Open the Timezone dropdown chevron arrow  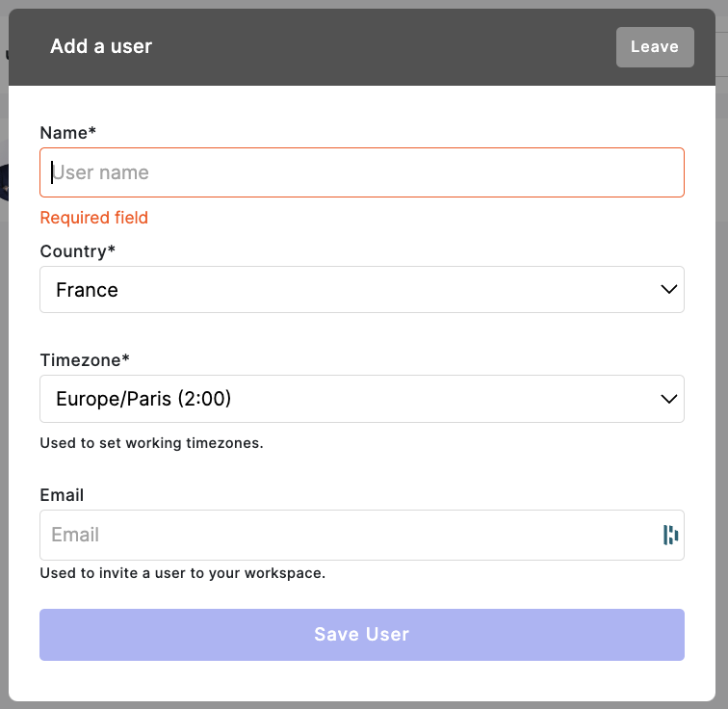(x=668, y=399)
